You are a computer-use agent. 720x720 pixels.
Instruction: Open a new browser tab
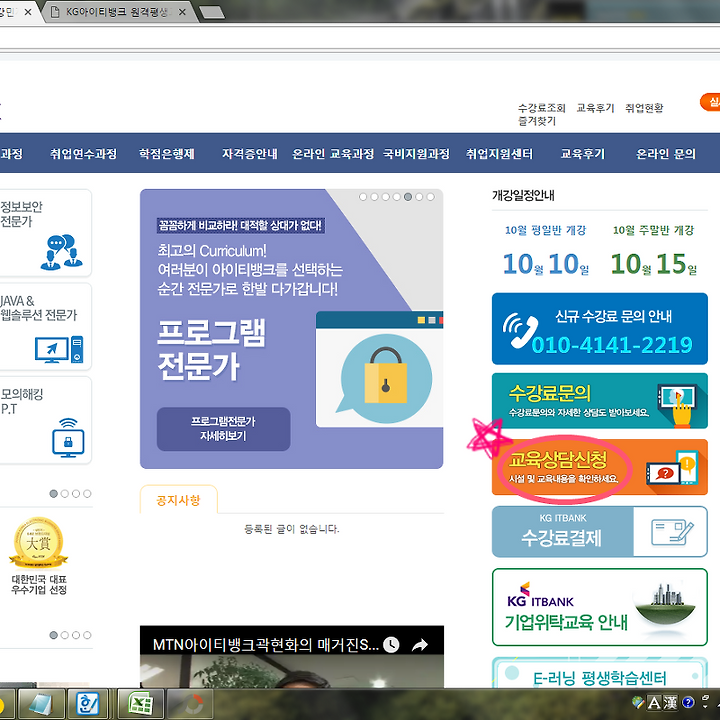tap(212, 12)
